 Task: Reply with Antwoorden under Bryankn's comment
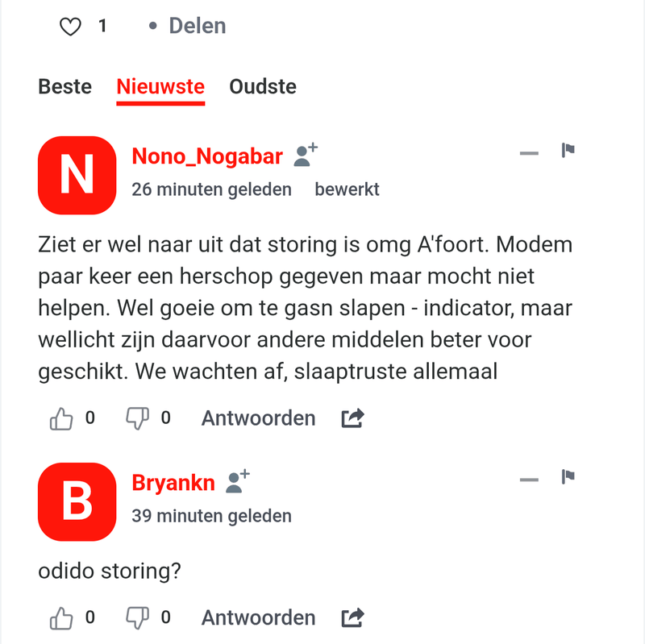[258, 617]
